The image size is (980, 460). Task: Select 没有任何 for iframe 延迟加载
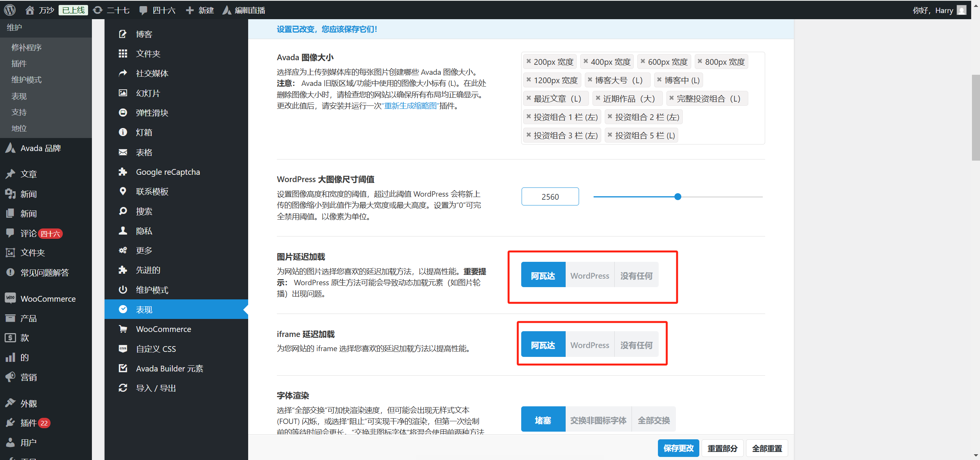click(636, 345)
